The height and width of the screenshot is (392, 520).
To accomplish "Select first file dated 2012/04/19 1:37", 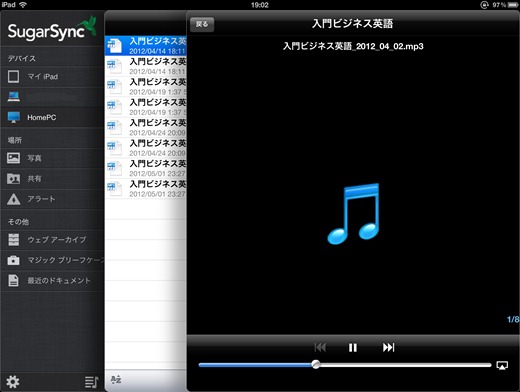I will 146,87.
